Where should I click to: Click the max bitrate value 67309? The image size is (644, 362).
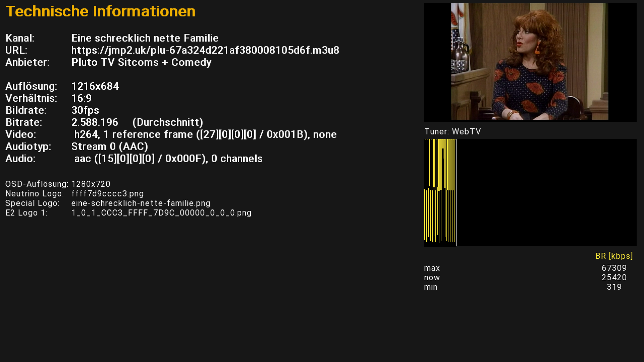(614, 268)
